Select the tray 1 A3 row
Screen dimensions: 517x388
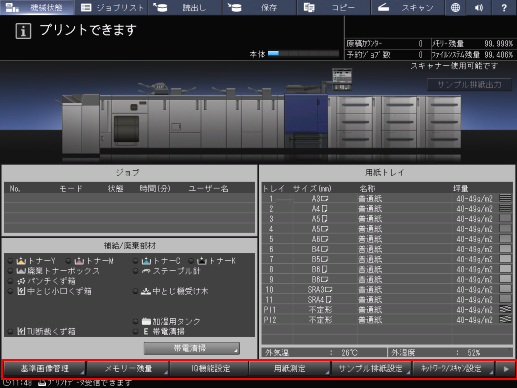click(387, 199)
